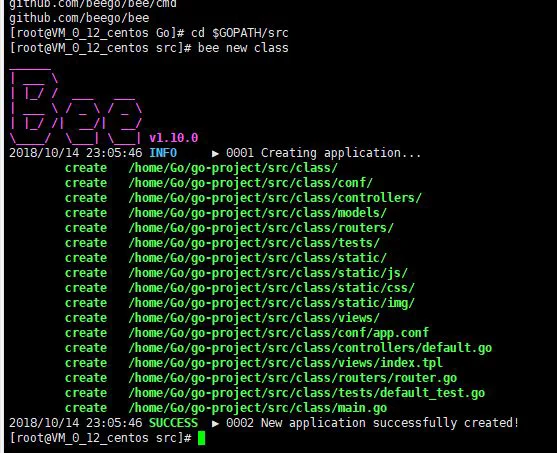Click the path ending in tests/default_test.go
This screenshot has width=557, height=453.
coord(307,393)
